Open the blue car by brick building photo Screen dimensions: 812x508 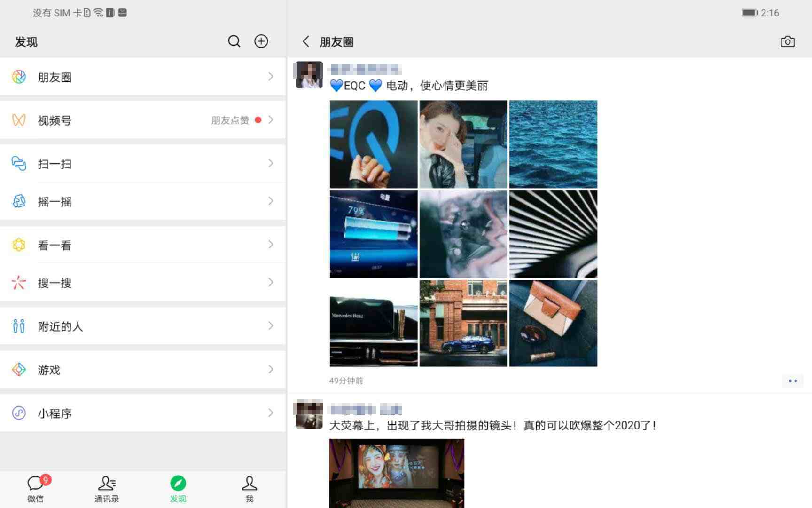[x=463, y=324]
